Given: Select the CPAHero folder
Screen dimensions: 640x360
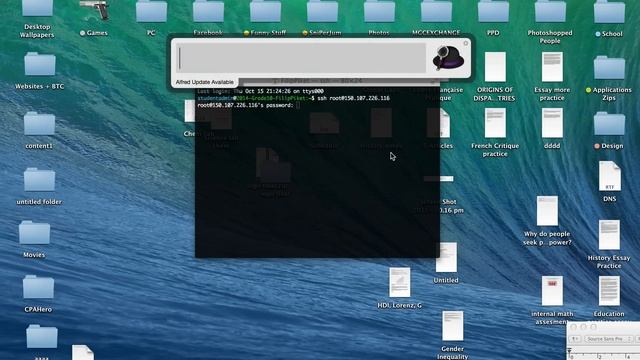Looking at the screenshot, I should 38,287.
